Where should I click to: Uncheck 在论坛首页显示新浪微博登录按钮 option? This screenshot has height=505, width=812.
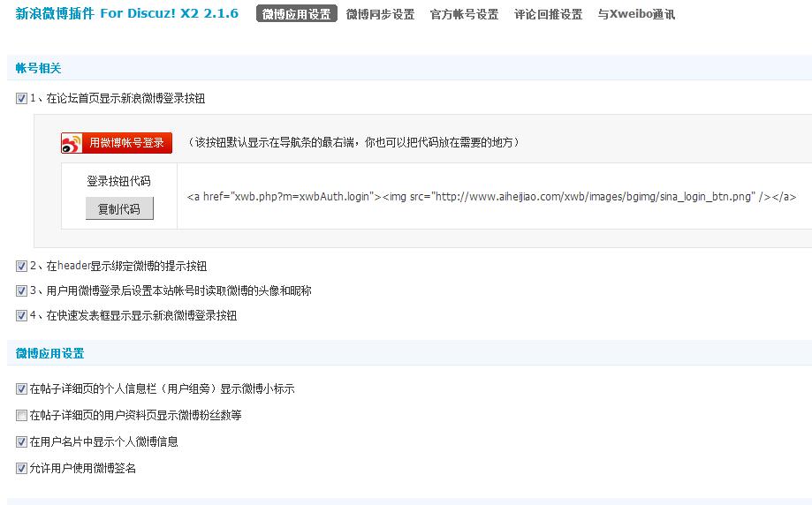pos(21,98)
